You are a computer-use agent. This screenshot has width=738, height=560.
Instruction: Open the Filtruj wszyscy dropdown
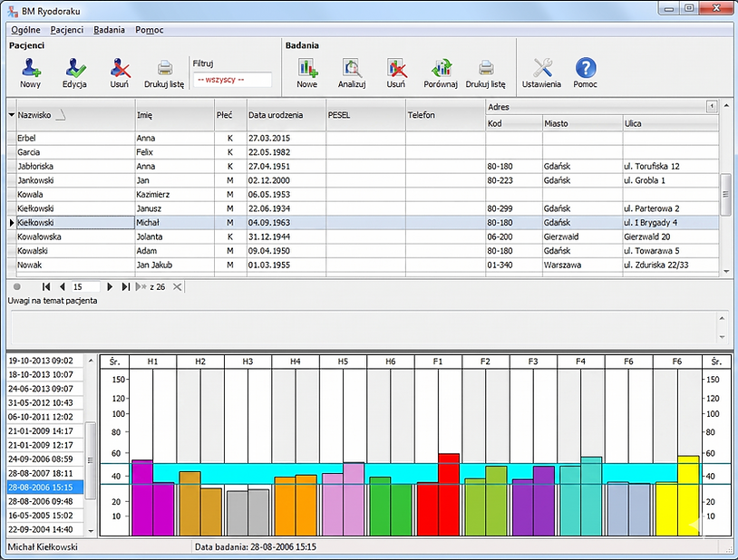(232, 80)
